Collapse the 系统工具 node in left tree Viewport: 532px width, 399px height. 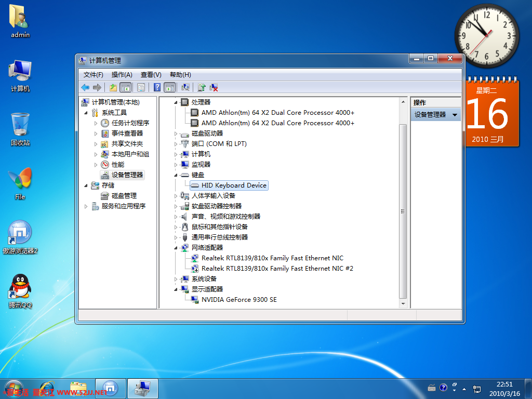tap(86, 113)
